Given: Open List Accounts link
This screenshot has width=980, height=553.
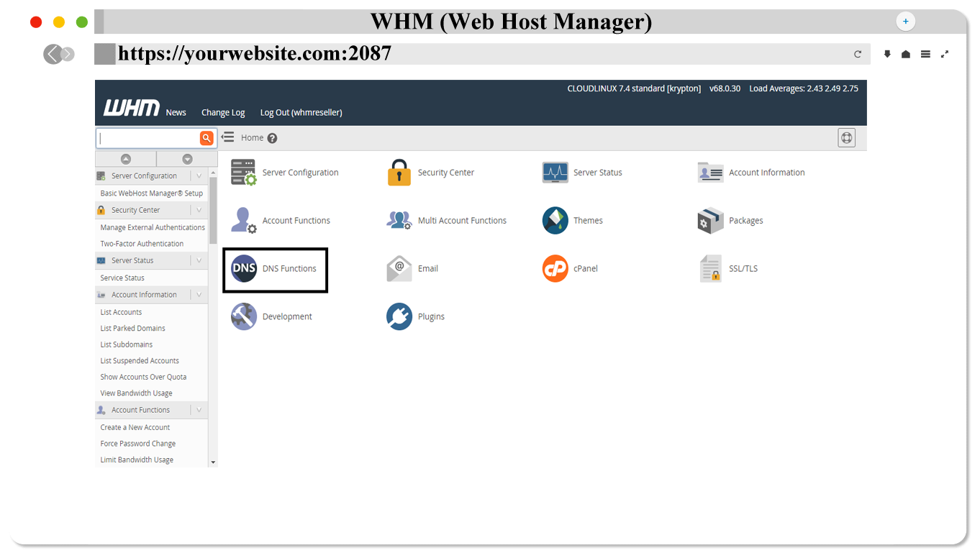Looking at the screenshot, I should coord(121,312).
